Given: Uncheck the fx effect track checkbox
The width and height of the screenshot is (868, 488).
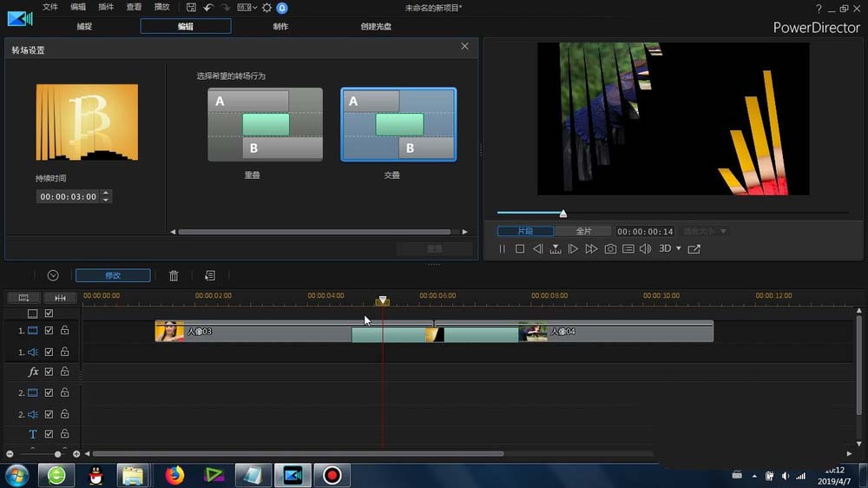Looking at the screenshot, I should point(49,372).
